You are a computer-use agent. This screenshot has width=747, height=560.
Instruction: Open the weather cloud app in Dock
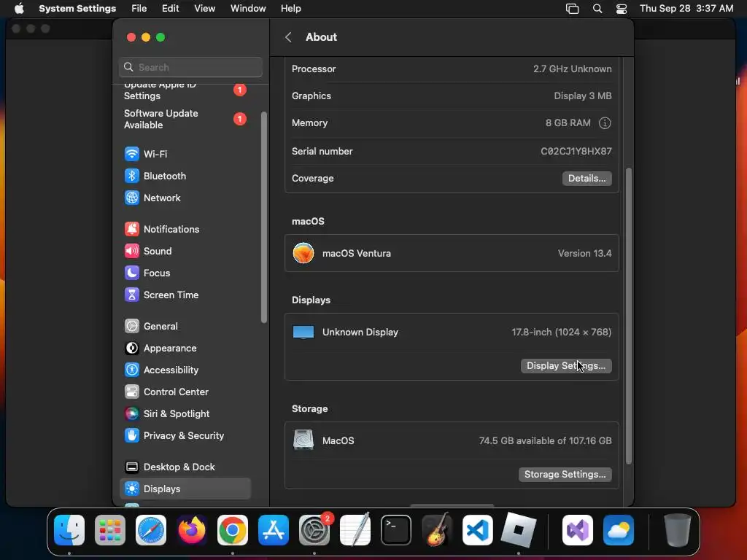619,530
